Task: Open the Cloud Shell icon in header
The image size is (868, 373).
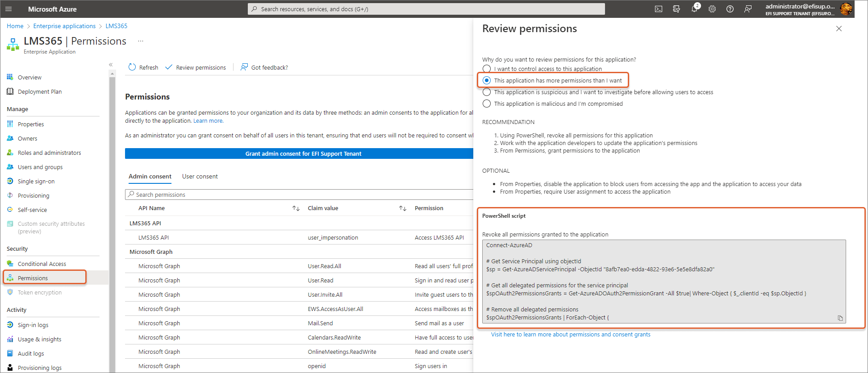Action: (x=658, y=9)
